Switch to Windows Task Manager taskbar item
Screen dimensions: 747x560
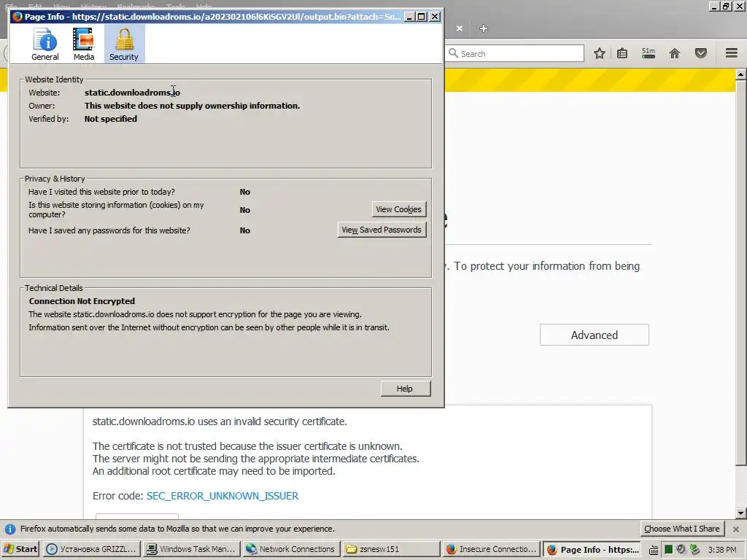click(x=191, y=549)
